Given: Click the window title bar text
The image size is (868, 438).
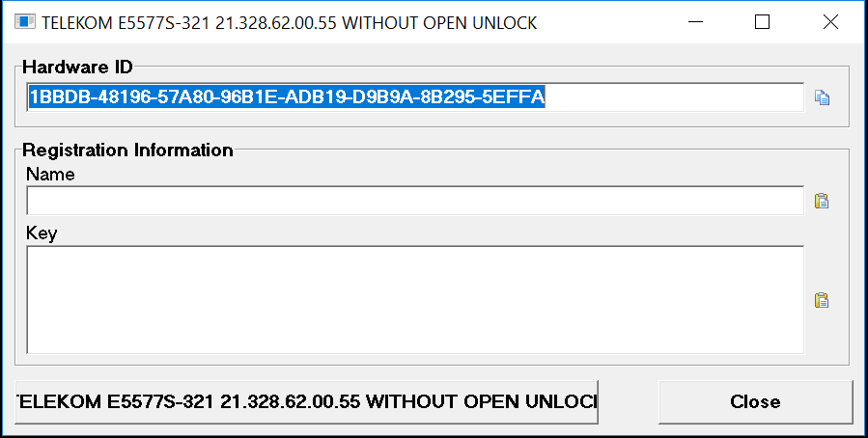Looking at the screenshot, I should (289, 23).
